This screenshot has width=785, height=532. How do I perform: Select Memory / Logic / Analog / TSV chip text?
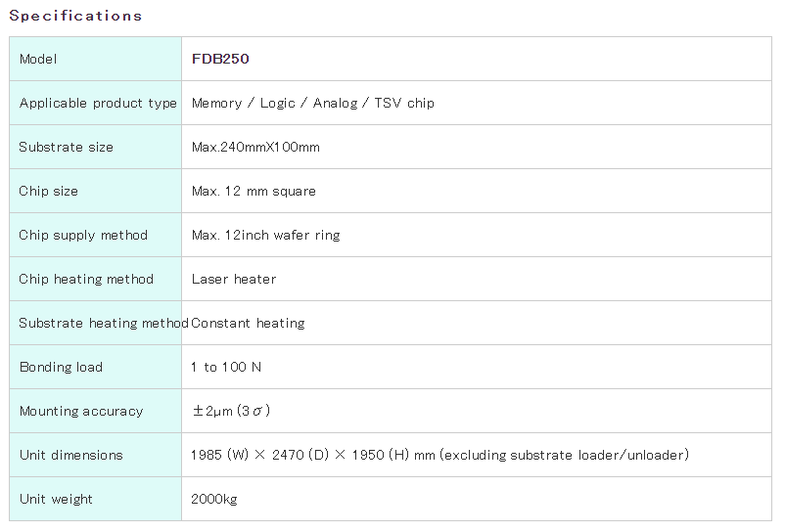[312, 103]
